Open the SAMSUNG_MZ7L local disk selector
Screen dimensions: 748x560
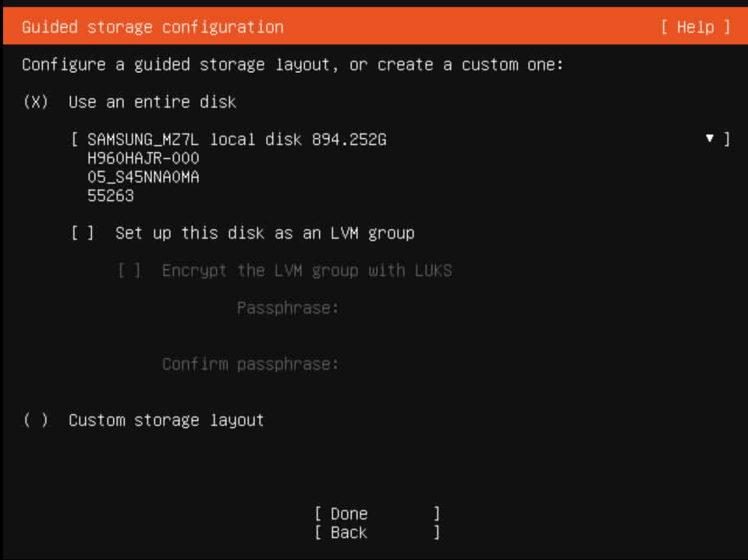tap(401, 168)
